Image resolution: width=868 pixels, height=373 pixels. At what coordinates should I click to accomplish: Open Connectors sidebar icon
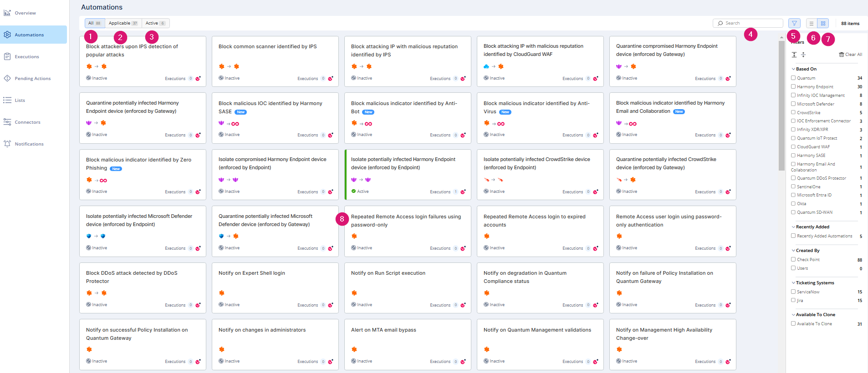(7, 122)
